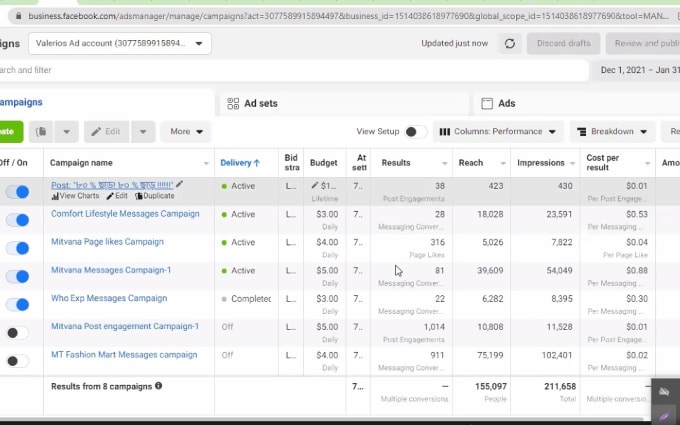Open Comfort Lifestyle Messages Campaign link
Screen dimensions: 680x425
[x=125, y=214]
